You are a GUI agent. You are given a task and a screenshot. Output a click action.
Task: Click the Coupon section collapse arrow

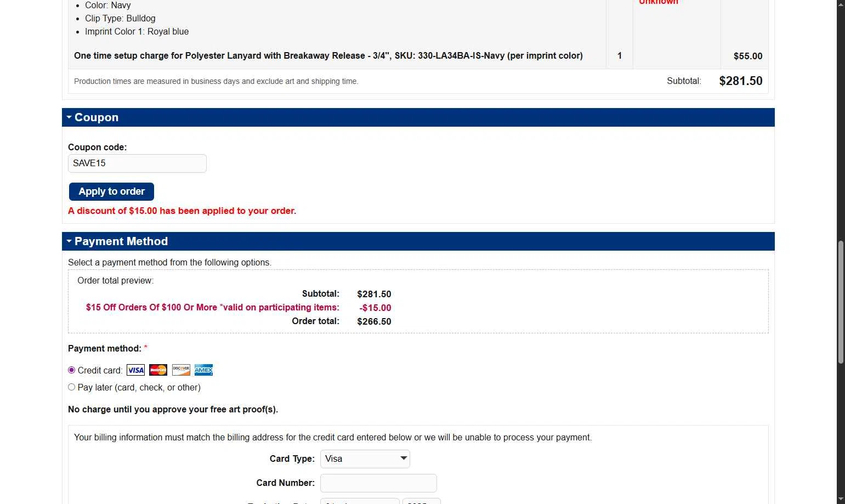click(x=69, y=117)
